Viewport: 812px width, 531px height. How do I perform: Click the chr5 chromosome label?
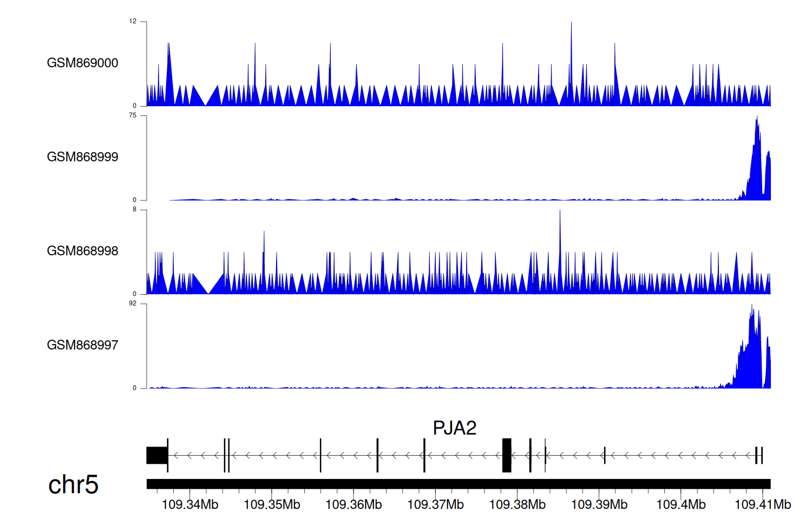73,484
